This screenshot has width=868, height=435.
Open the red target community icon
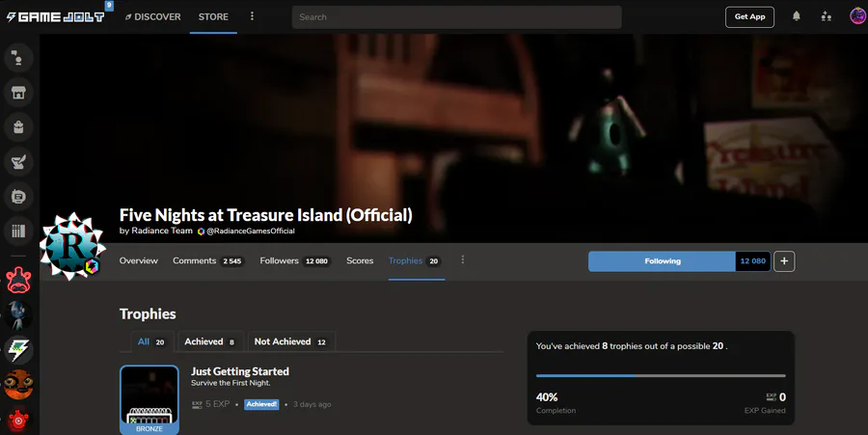18,421
